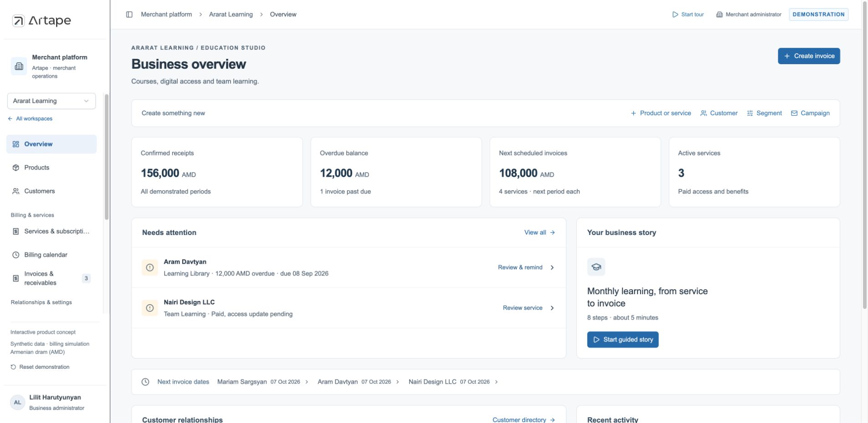Click the Merchant platform building icon
868x423 pixels.
pos(19,66)
